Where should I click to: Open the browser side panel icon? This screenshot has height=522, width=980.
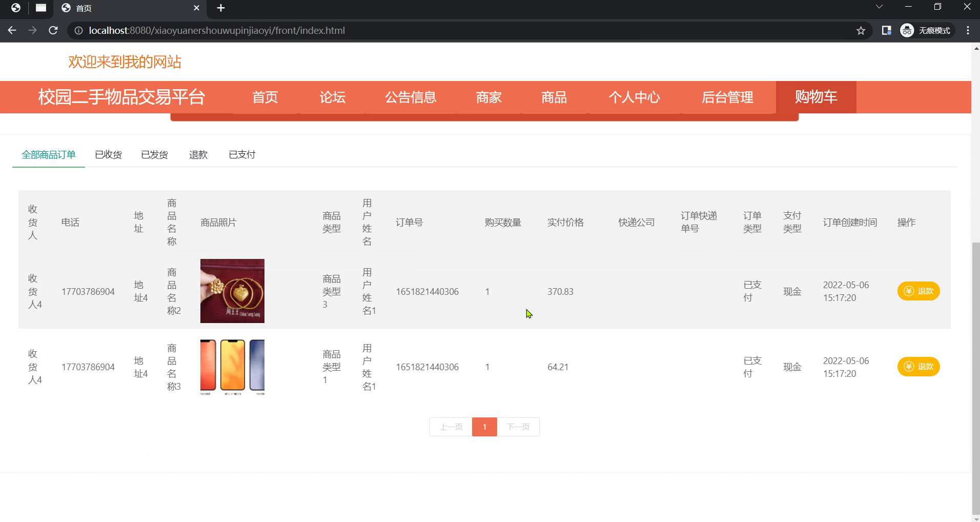(x=886, y=31)
